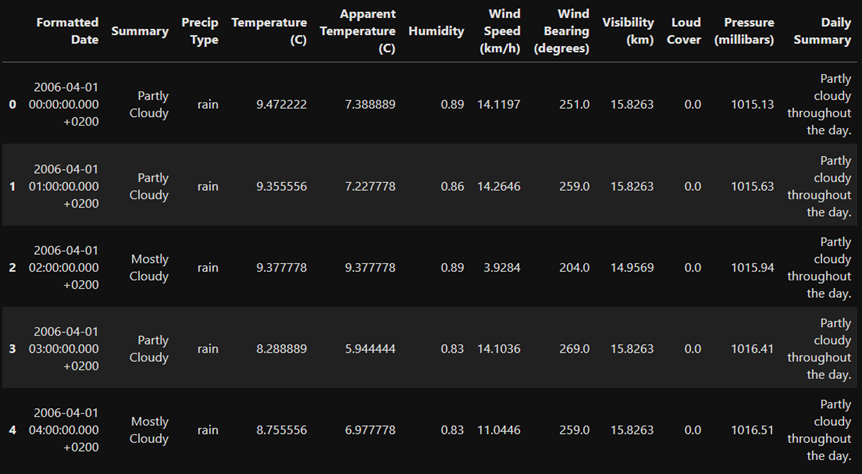Select the Precip Type column header
Viewport: 862px width, 474px height.
200,31
